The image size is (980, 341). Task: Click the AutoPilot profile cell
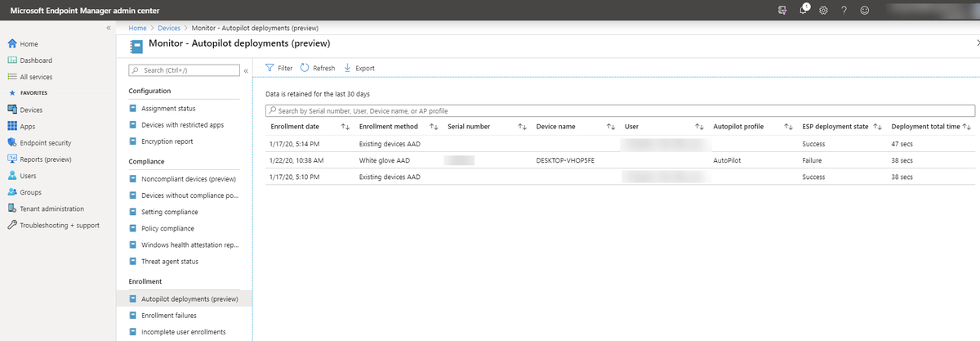pos(728,160)
